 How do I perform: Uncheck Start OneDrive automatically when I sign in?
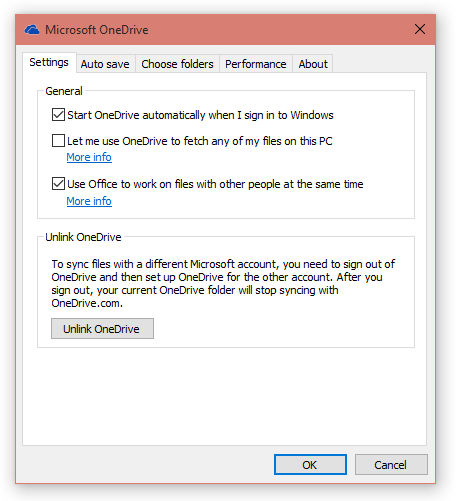click(58, 115)
